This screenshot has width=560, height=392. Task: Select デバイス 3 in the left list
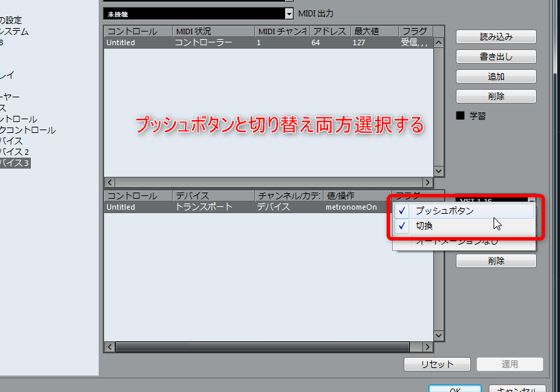(14, 163)
